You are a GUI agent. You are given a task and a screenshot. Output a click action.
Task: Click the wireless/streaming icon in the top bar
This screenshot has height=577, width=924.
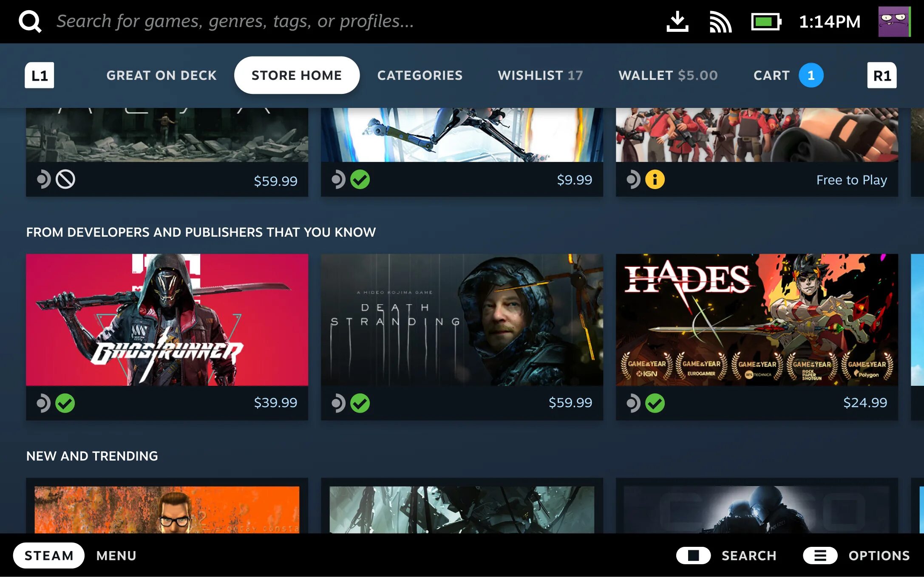[720, 21]
